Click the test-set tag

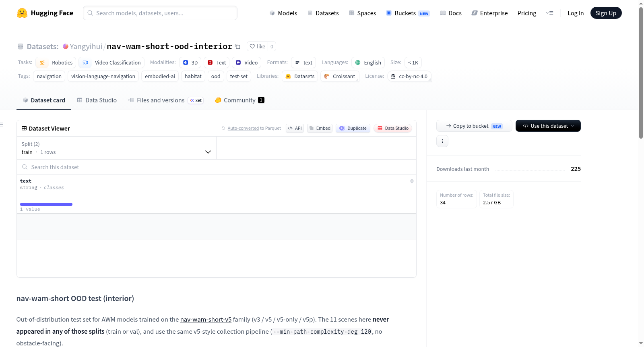click(239, 76)
